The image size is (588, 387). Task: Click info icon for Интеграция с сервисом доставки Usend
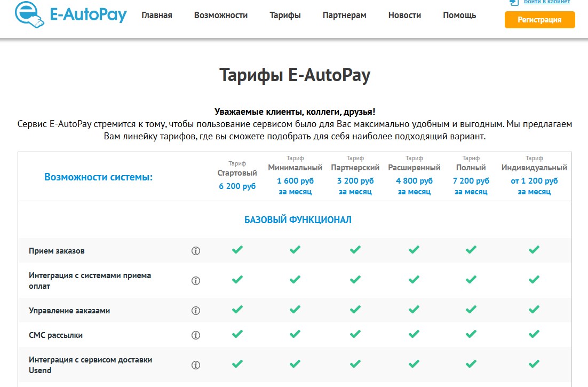pyautogui.click(x=196, y=365)
